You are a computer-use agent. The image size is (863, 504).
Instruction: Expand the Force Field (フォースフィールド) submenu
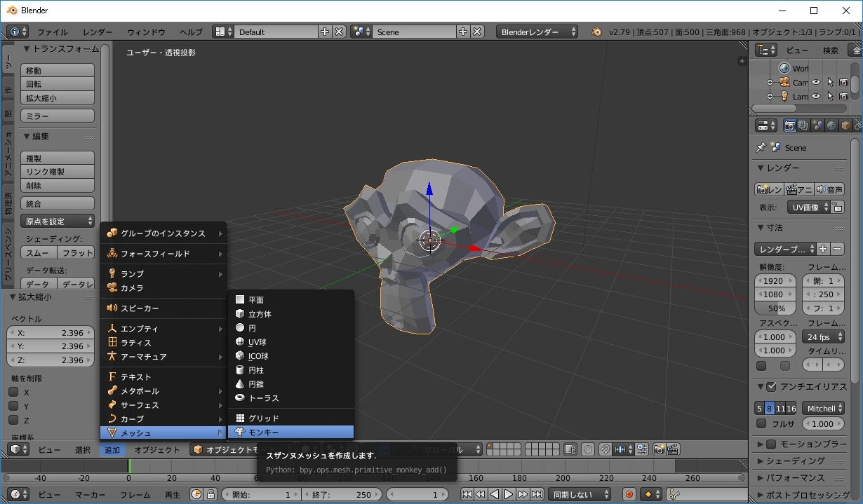[x=163, y=254]
